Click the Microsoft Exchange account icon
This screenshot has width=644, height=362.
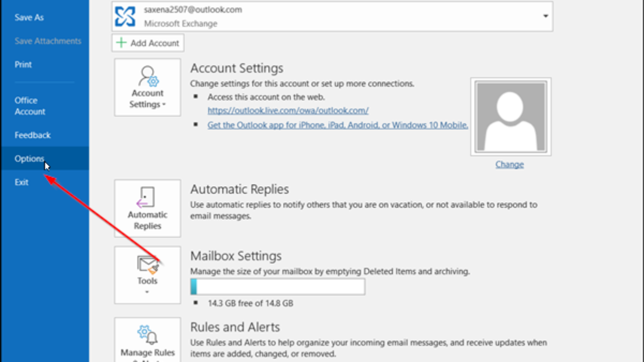pyautogui.click(x=125, y=16)
